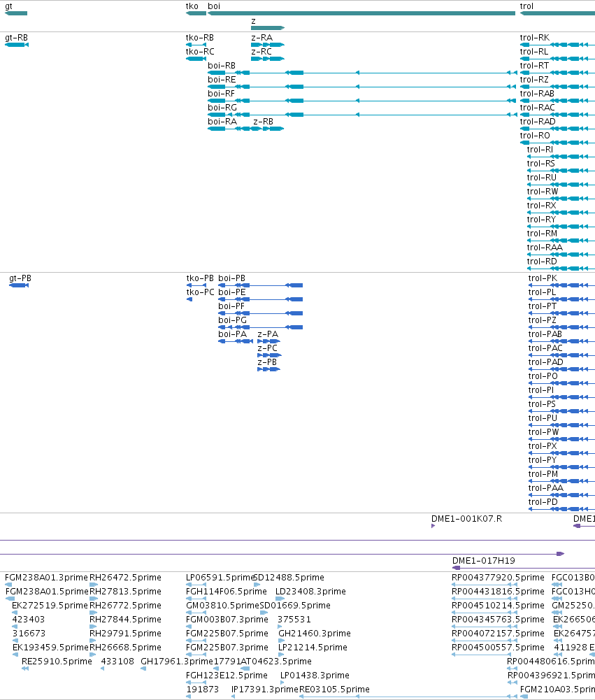This screenshot has width=595, height=700.
Task: Open protein label boi-PG
Action: (x=232, y=320)
